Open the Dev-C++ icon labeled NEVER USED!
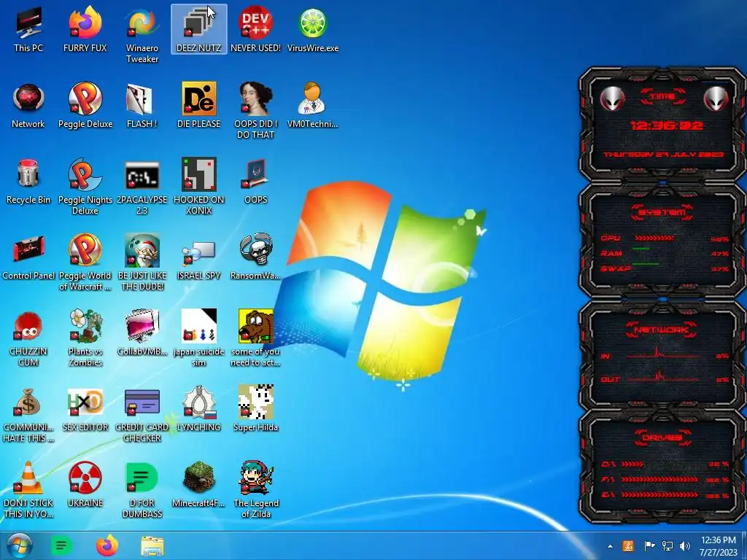 pos(255,29)
